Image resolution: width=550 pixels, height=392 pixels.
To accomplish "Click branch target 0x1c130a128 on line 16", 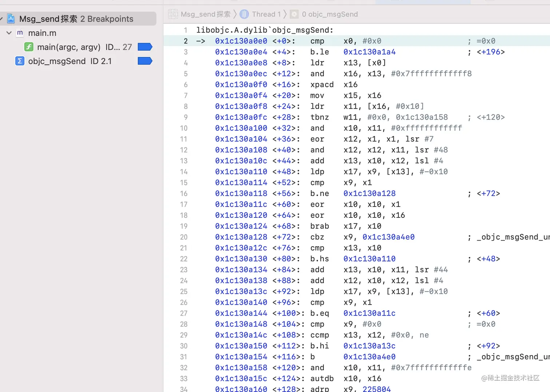I will click(x=370, y=193).
